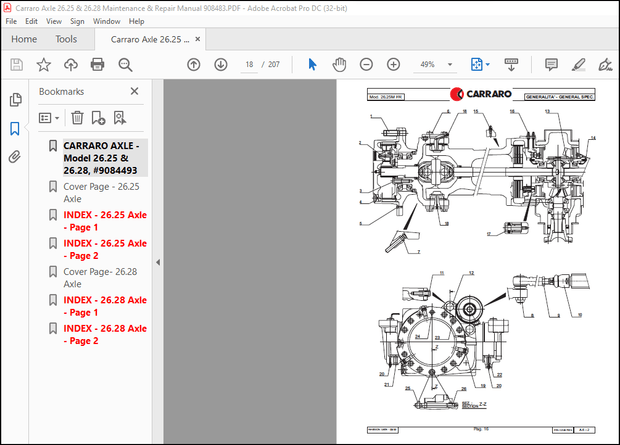This screenshot has width=620, height=445.
Task: Open the Sign document pen icon
Action: [605, 64]
